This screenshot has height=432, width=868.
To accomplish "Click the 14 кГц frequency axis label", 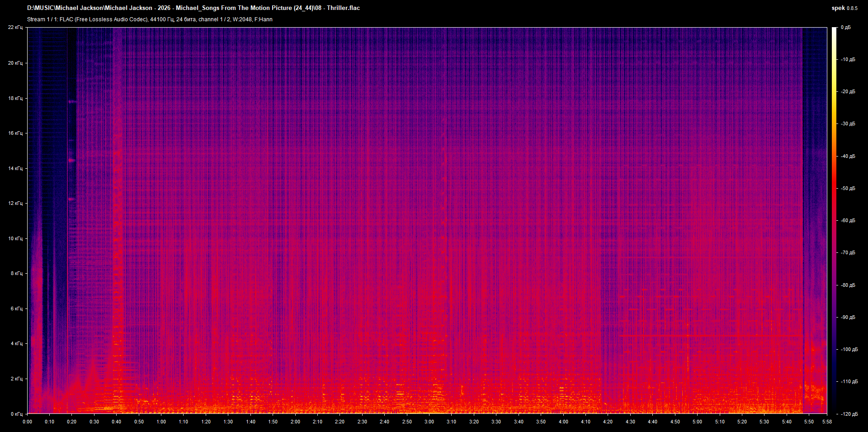I will point(15,168).
